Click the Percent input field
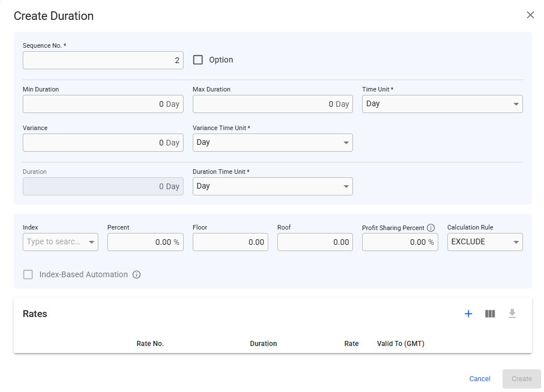Image resolution: width=544 pixels, height=392 pixels. 145,242
